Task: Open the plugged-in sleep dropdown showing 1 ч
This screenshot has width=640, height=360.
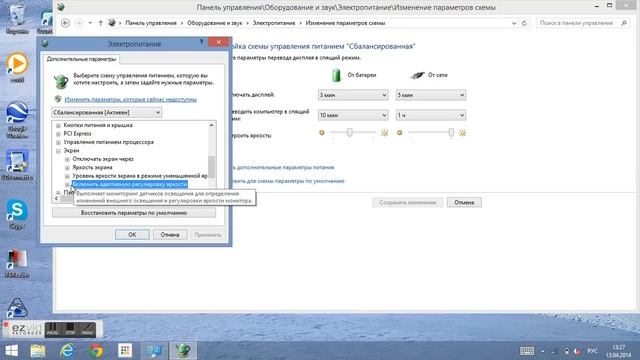Action: tap(431, 115)
